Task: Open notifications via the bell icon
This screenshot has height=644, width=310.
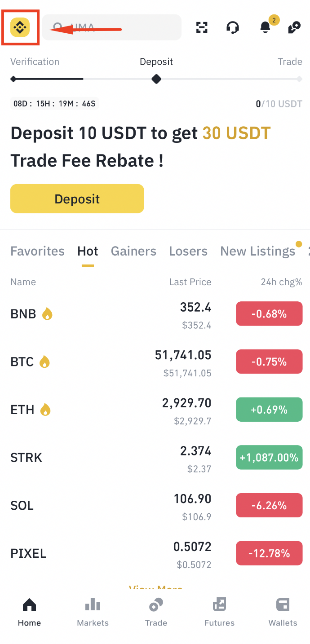Action: point(265,28)
